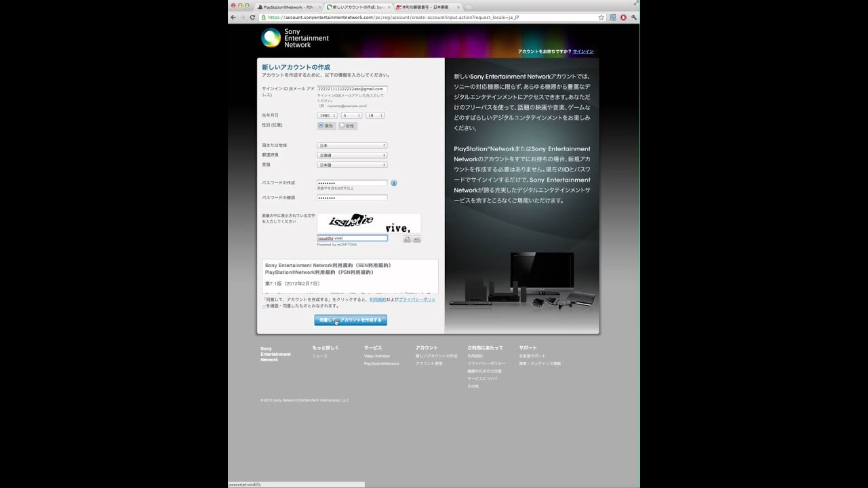
Task: Close the PlayStation®Network tab
Action: [x=319, y=7]
